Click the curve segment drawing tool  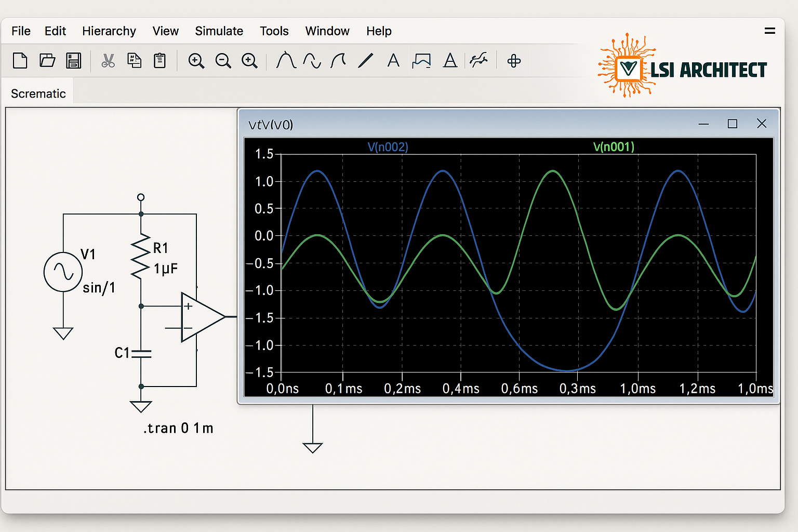tap(338, 61)
